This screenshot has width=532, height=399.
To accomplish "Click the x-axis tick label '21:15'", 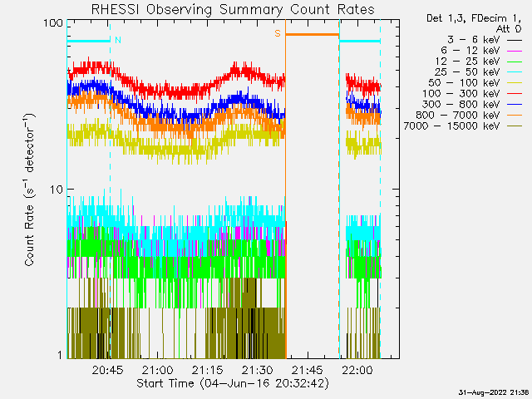I will pos(207,370).
